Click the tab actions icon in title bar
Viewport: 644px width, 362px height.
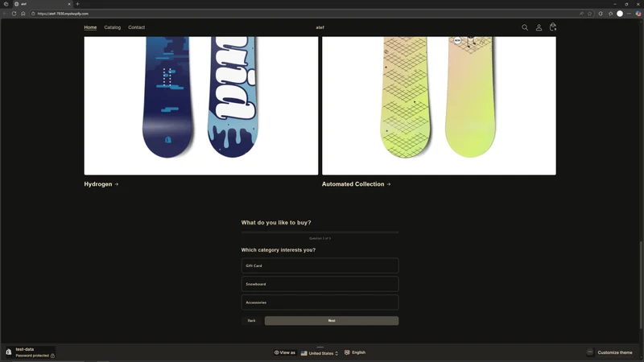click(6, 4)
